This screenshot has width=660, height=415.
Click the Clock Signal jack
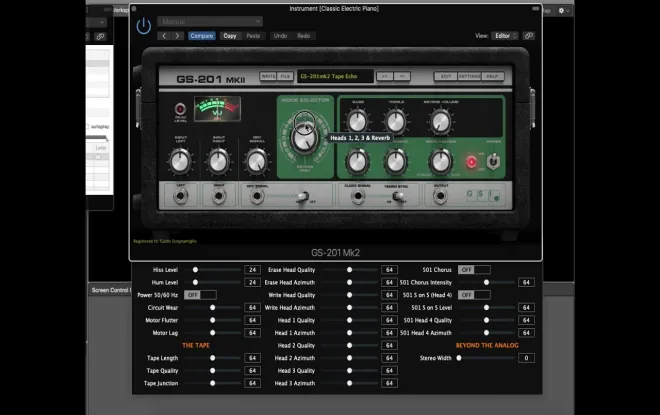coord(358,196)
